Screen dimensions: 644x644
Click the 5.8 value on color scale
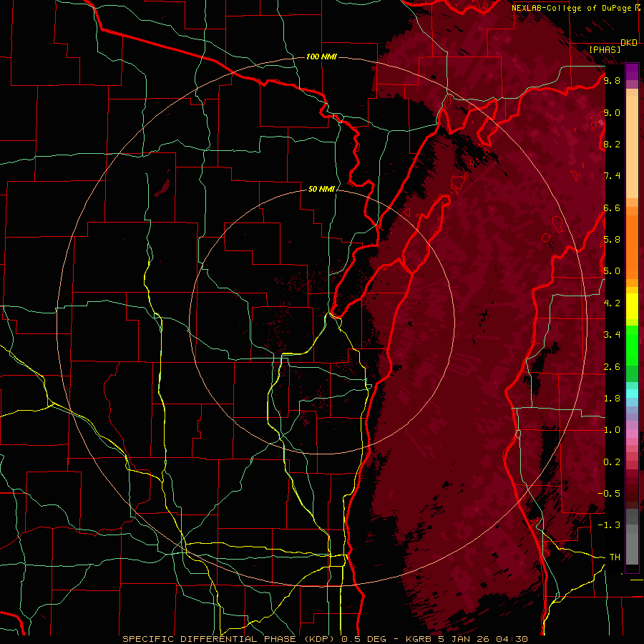coord(612,239)
